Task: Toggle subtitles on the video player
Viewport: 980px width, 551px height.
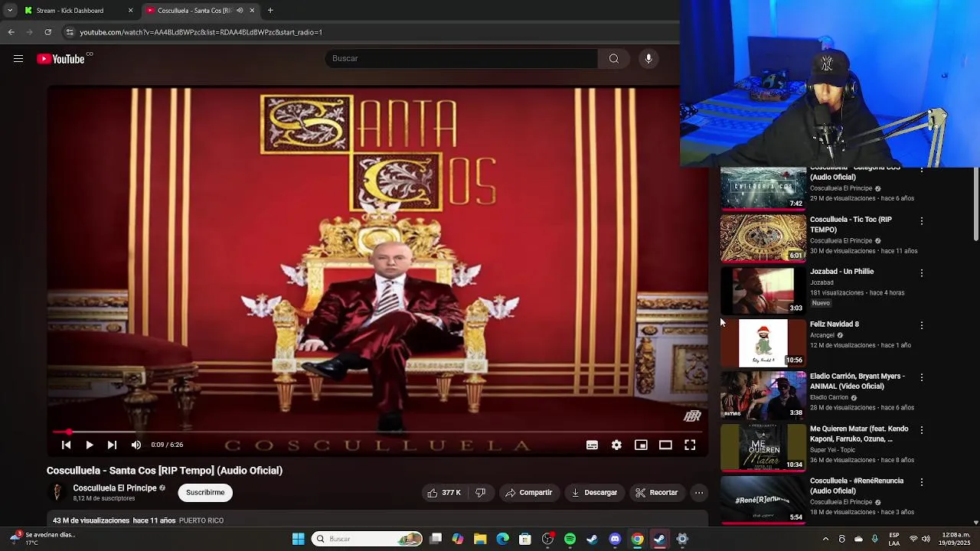Action: tap(592, 445)
